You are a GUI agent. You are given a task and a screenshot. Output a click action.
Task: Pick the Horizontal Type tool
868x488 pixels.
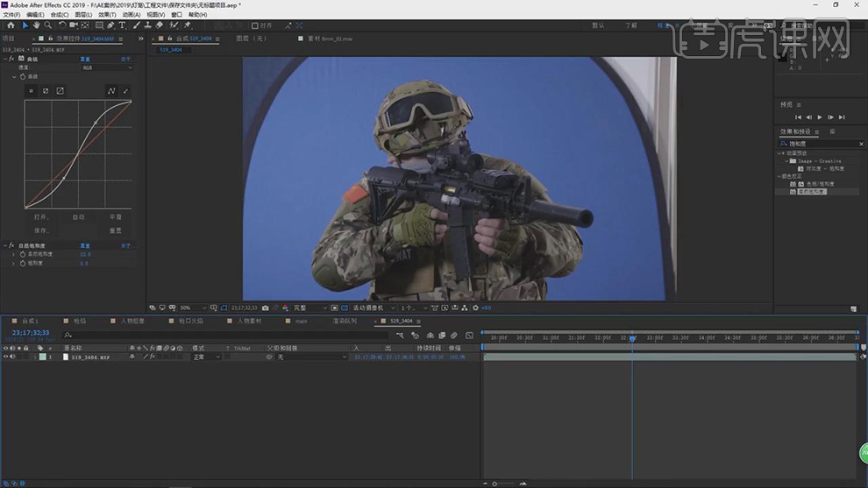point(122,25)
